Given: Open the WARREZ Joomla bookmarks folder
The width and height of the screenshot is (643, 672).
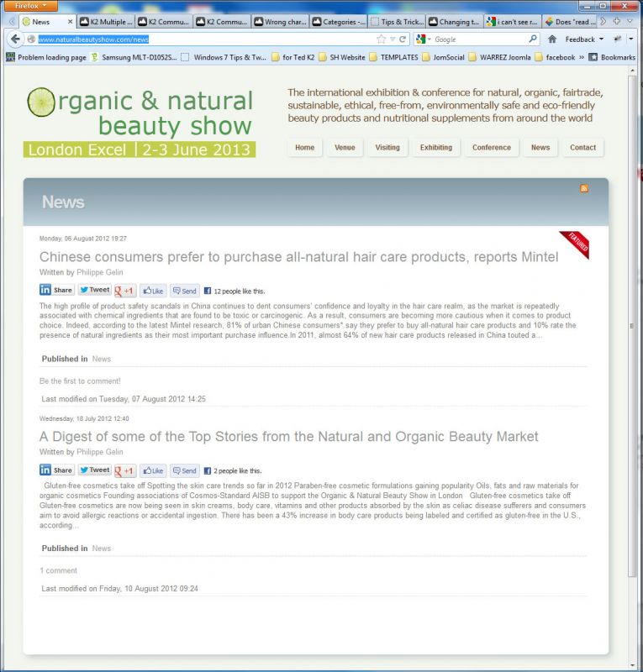Looking at the screenshot, I should [x=500, y=57].
